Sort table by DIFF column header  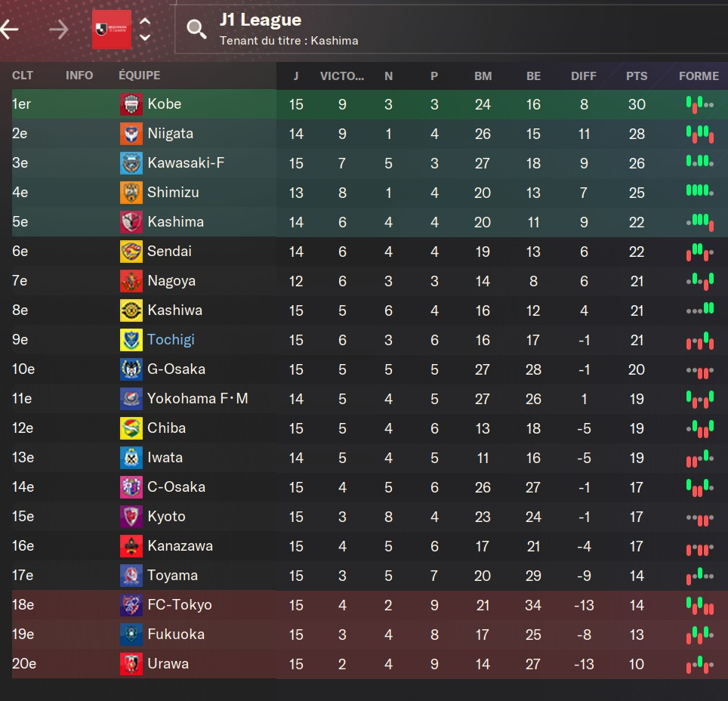point(584,76)
